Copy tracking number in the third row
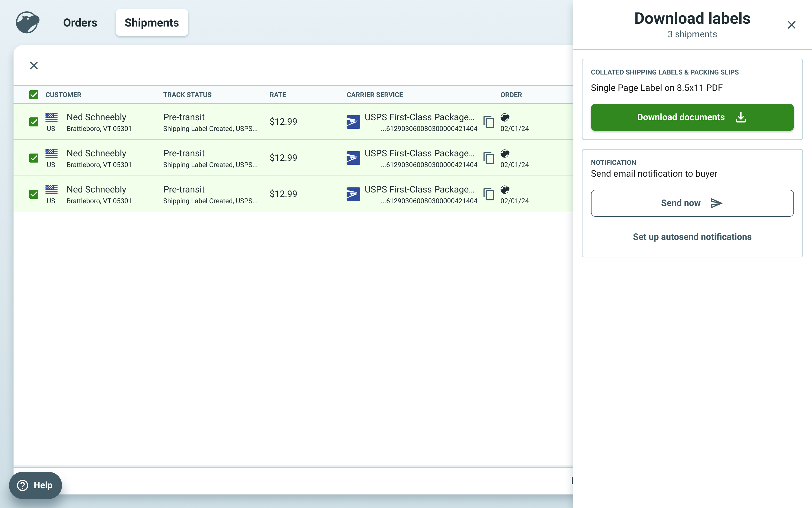 pyautogui.click(x=489, y=194)
